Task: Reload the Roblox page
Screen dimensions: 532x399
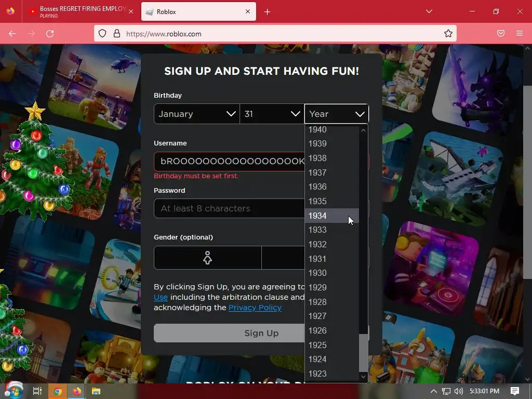Action: [x=50, y=34]
